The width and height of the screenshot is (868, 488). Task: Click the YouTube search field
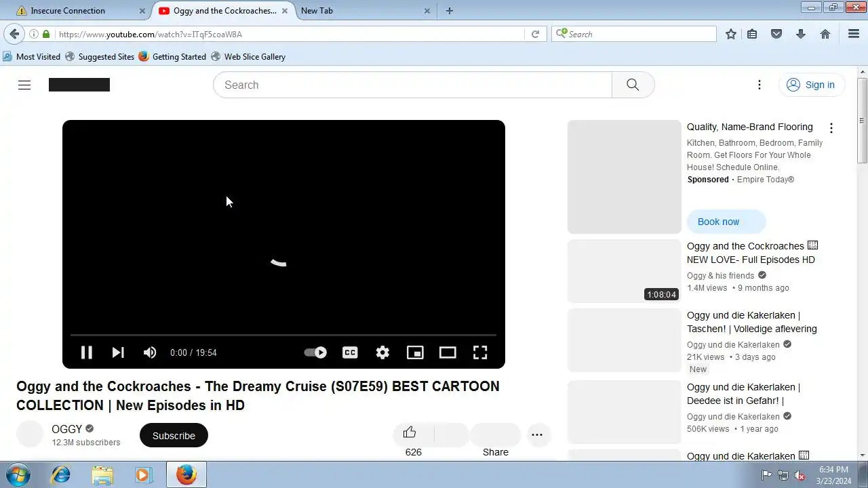click(412, 85)
